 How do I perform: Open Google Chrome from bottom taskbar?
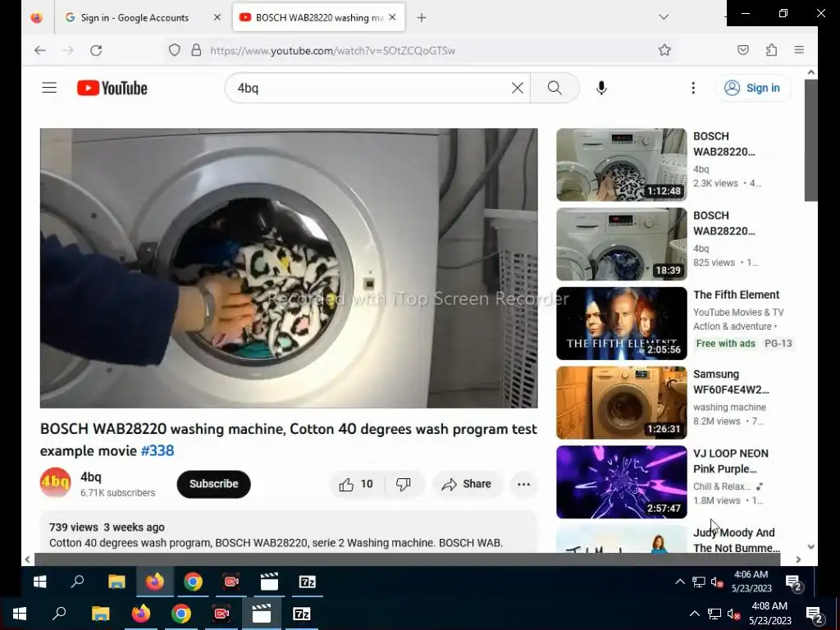[x=181, y=614]
